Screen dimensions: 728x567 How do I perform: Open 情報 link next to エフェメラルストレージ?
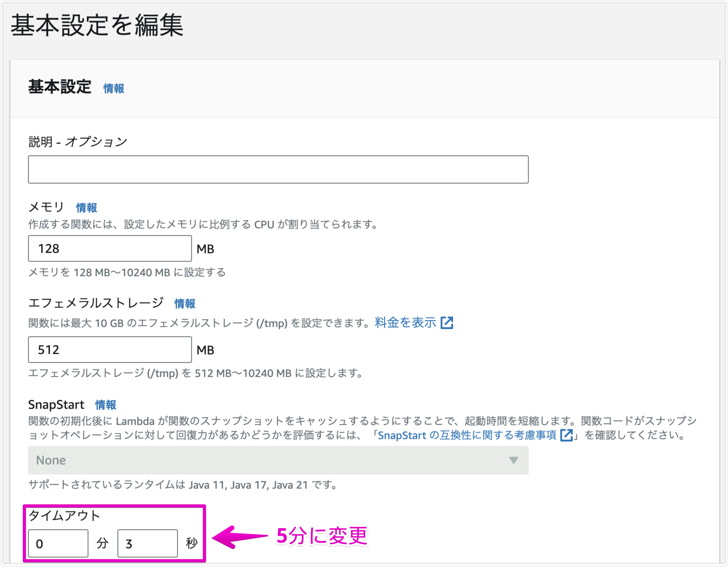(185, 304)
